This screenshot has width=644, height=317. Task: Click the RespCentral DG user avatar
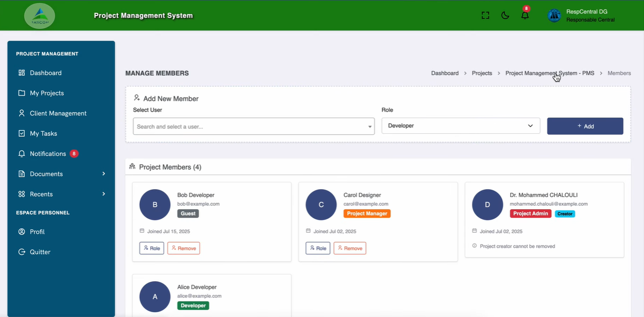(x=554, y=16)
